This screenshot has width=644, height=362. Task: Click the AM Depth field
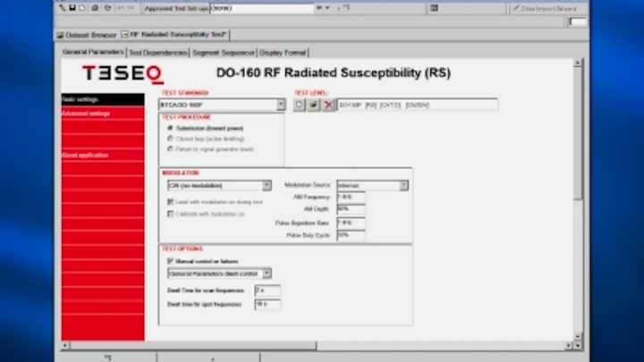coord(351,209)
